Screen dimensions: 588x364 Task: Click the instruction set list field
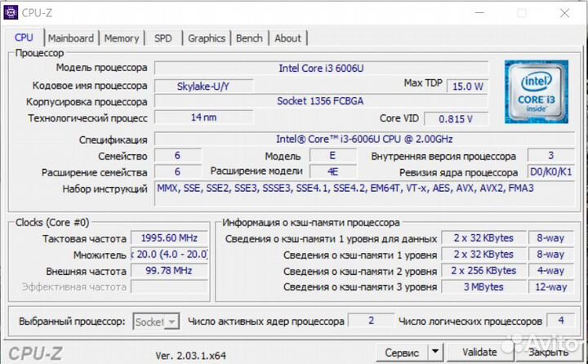coord(364,193)
